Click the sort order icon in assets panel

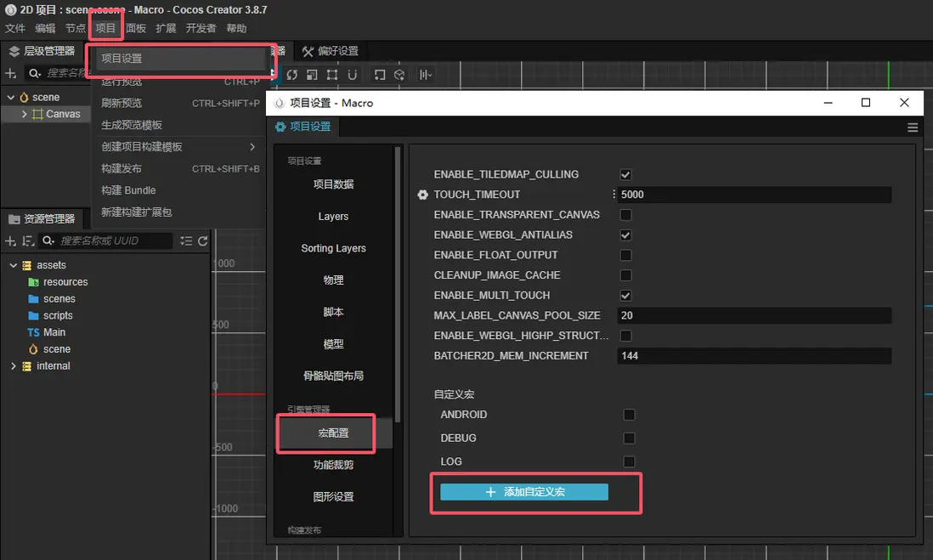28,241
